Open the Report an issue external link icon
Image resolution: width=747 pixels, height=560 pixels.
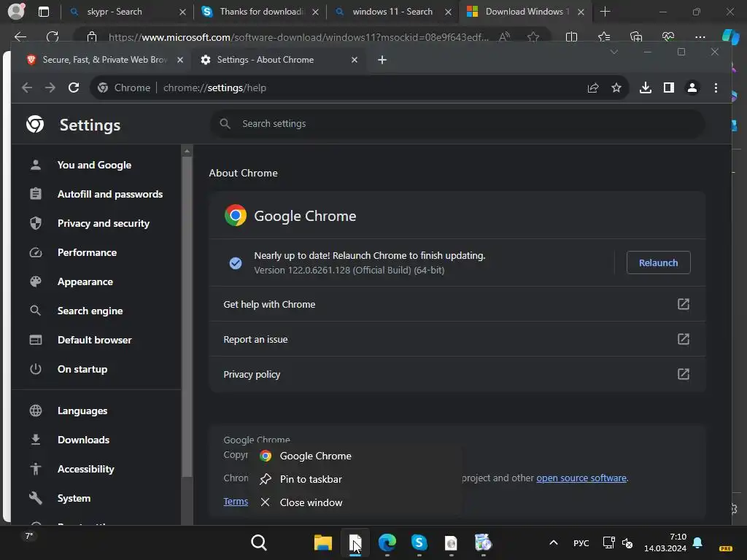(x=683, y=339)
